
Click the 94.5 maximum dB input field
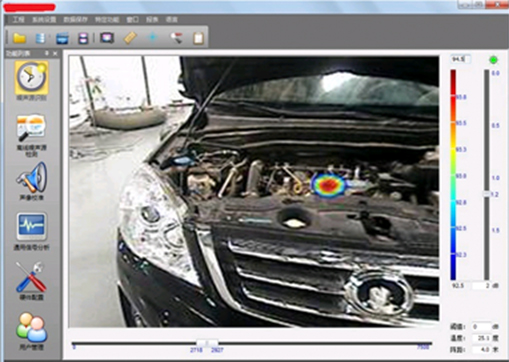460,59
